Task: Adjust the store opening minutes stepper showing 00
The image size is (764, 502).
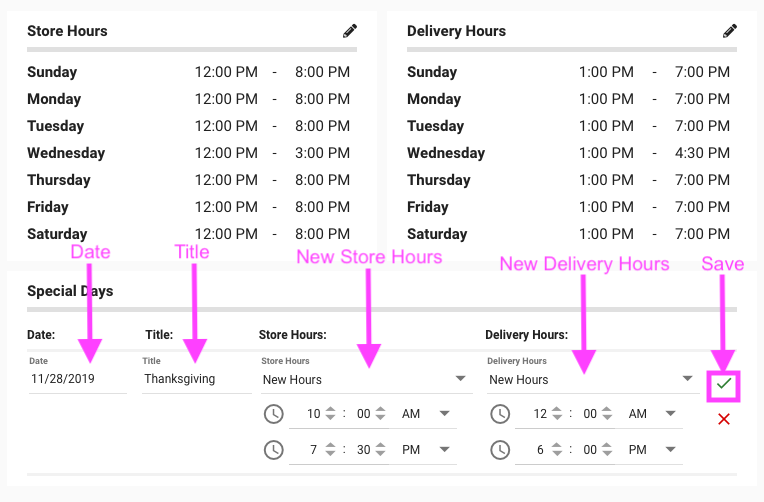Action: click(381, 414)
